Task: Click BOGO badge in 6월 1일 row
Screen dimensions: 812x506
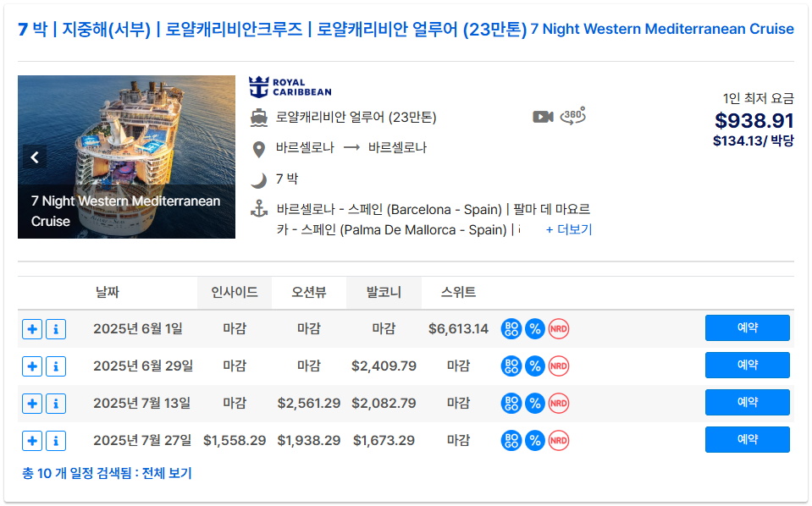Action: tap(511, 329)
